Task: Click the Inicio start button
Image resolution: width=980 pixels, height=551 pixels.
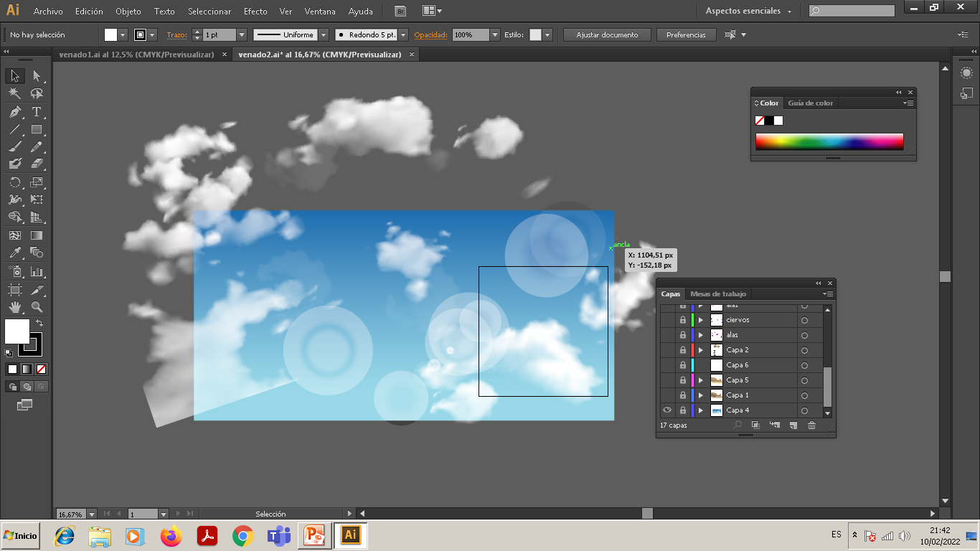Action: [x=20, y=535]
